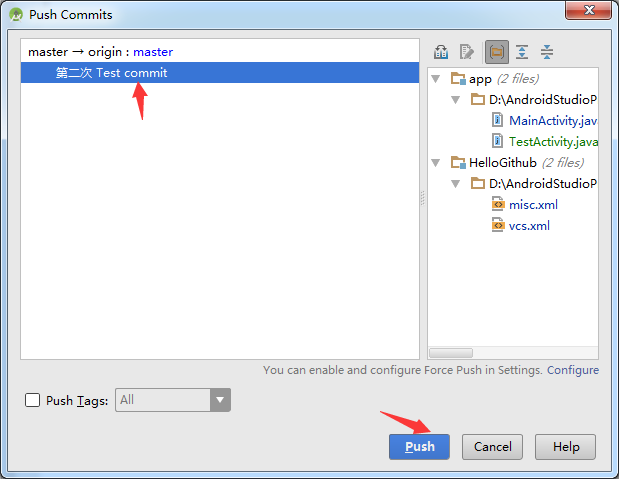Collapse the directory under app module
This screenshot has height=479, width=619.
coord(456,100)
